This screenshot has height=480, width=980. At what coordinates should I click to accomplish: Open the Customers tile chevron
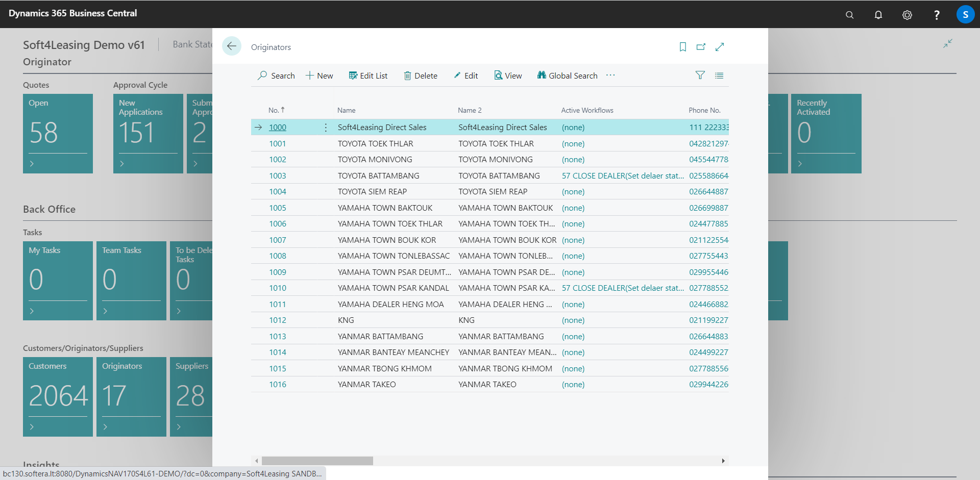tap(32, 426)
